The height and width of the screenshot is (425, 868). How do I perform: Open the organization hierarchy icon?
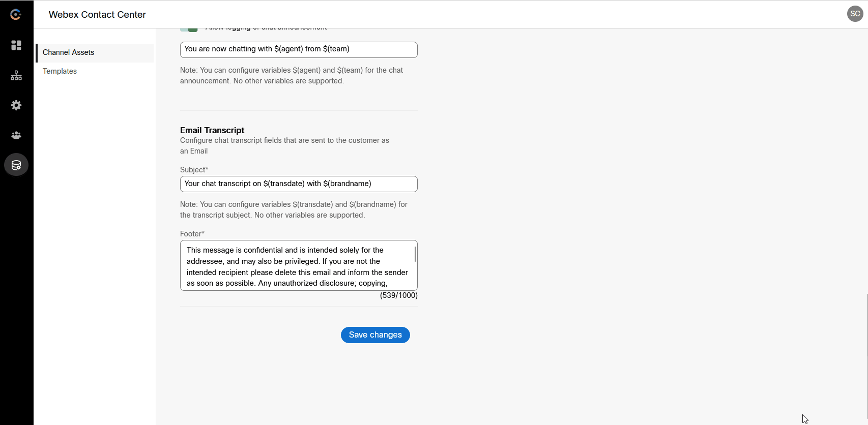(x=16, y=76)
